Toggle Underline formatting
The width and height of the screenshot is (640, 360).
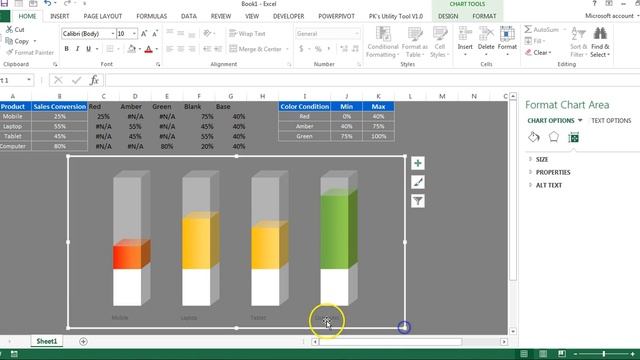tap(88, 49)
